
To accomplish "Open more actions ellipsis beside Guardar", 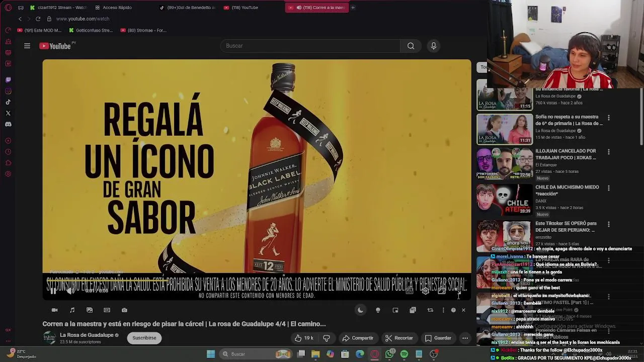I will coord(465,338).
